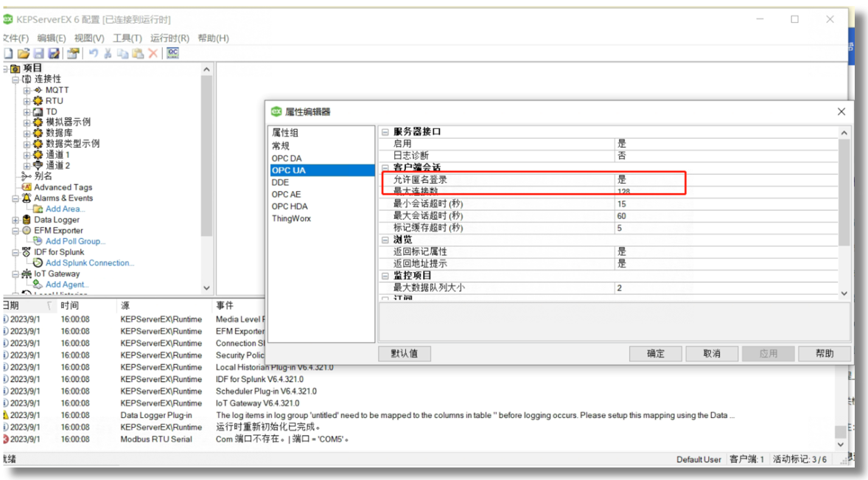Screen dimensions: 868x480
Task: Click the Open project folder icon
Action: [24, 53]
